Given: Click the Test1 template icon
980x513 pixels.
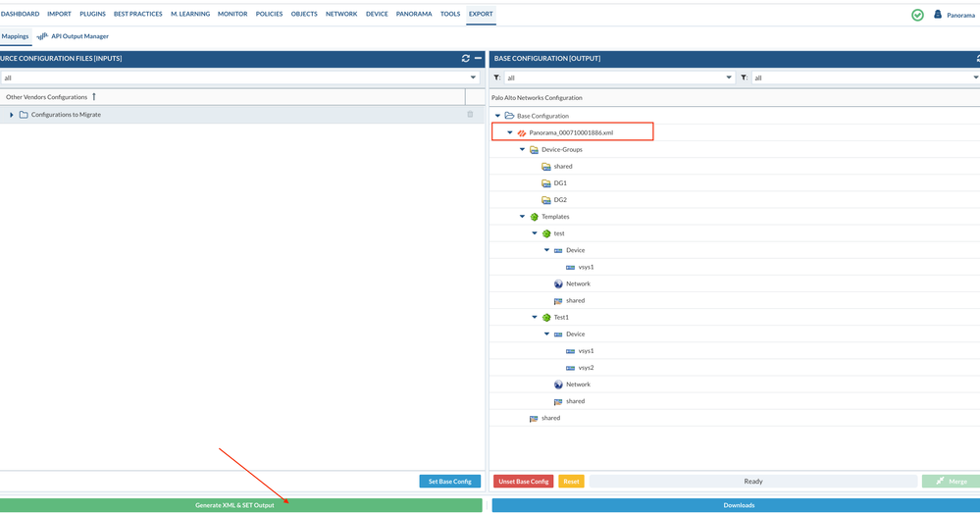Looking at the screenshot, I should [x=546, y=318].
